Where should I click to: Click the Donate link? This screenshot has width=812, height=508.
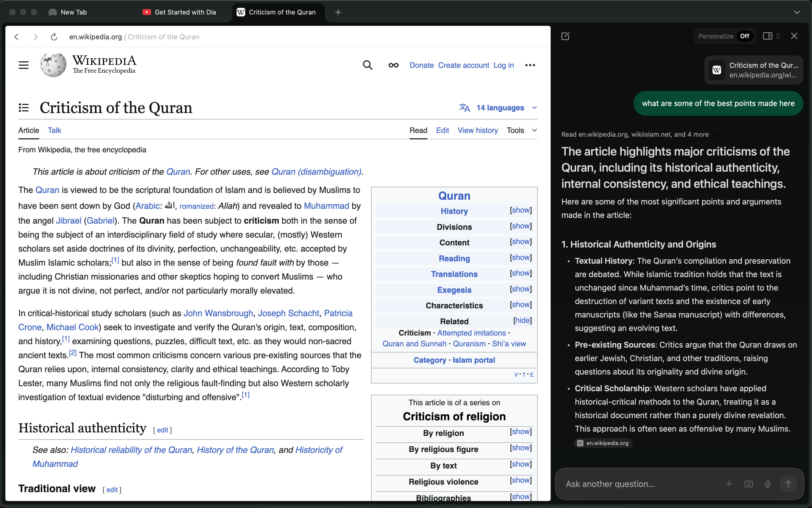coord(422,65)
